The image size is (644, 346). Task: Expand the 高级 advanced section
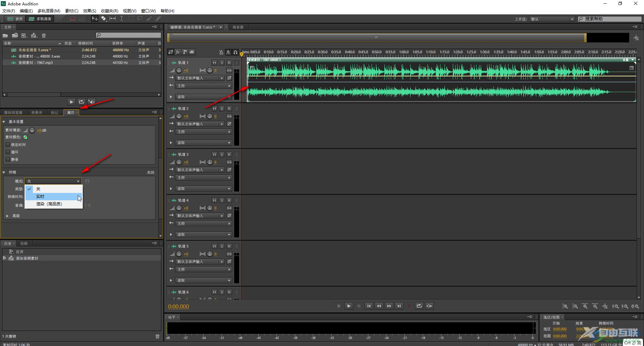click(7, 216)
